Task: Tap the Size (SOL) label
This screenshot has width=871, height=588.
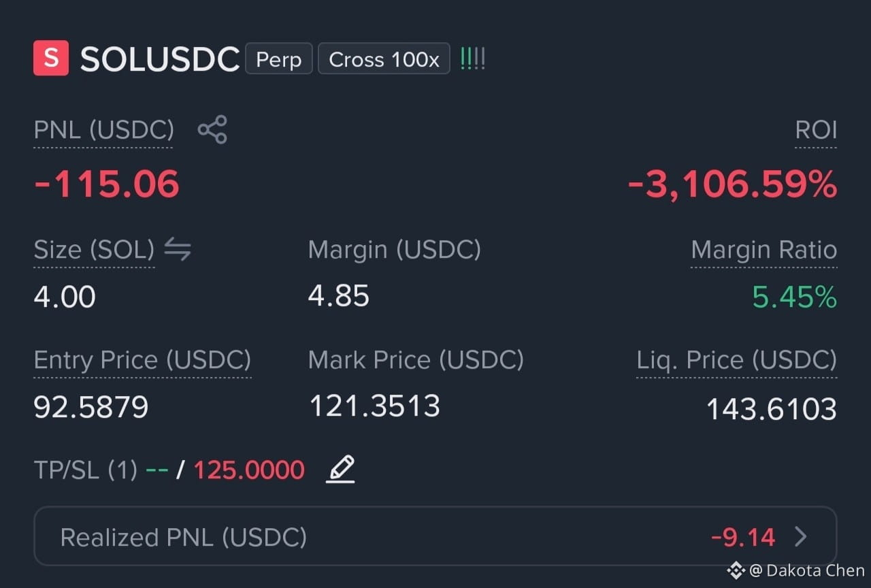Action: [x=94, y=250]
